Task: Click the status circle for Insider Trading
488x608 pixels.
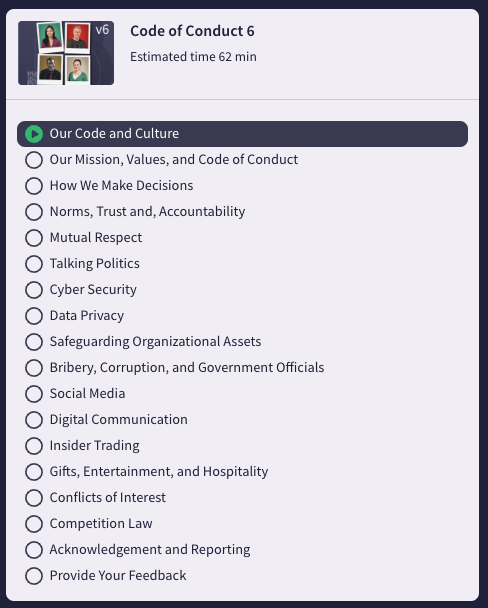Action: (x=34, y=446)
